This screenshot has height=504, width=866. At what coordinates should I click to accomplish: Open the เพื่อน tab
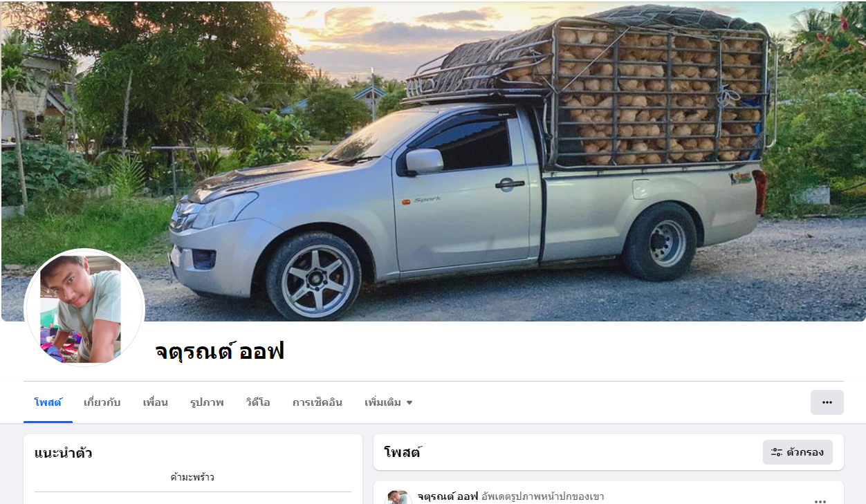[x=156, y=402]
